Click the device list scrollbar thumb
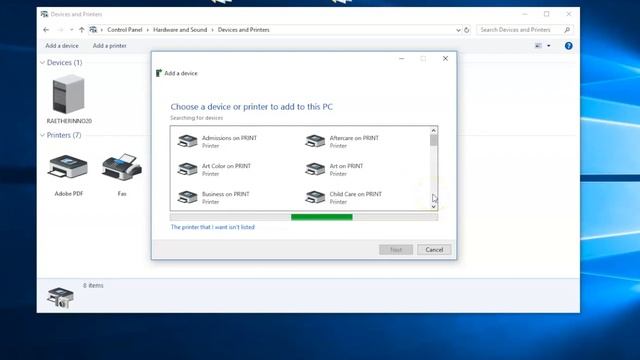 (x=433, y=140)
